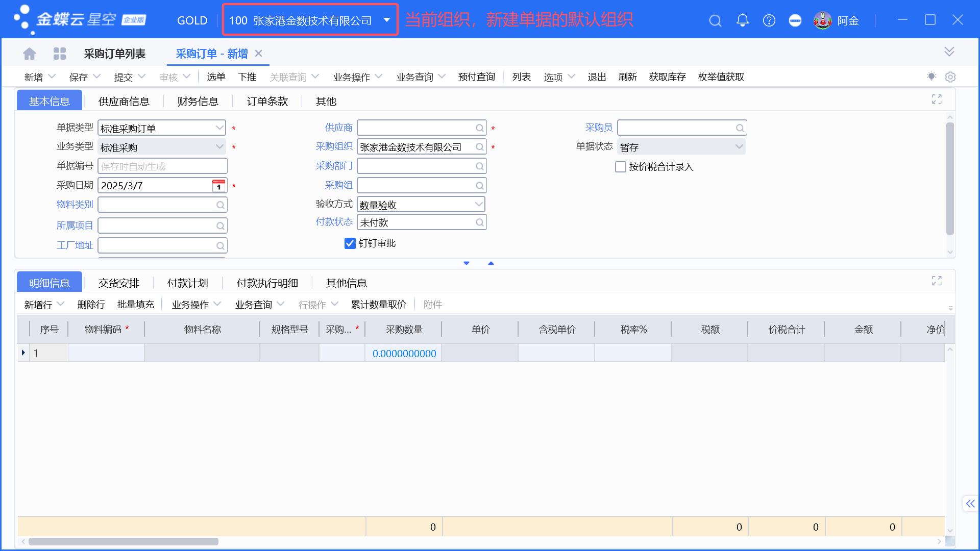This screenshot has height=551, width=980.
Task: Click grid scrollbar right arrow
Action: click(x=939, y=542)
